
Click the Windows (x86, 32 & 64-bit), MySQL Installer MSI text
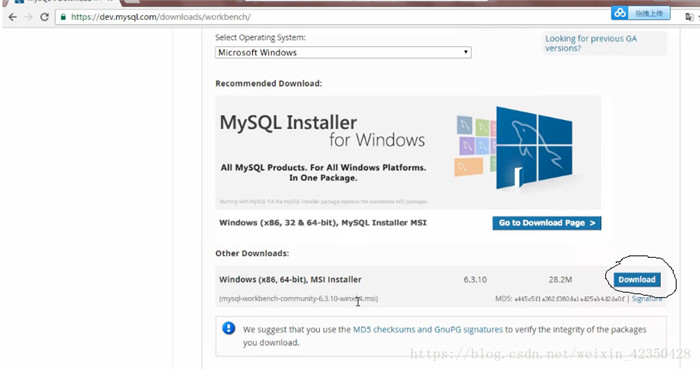coord(323,222)
